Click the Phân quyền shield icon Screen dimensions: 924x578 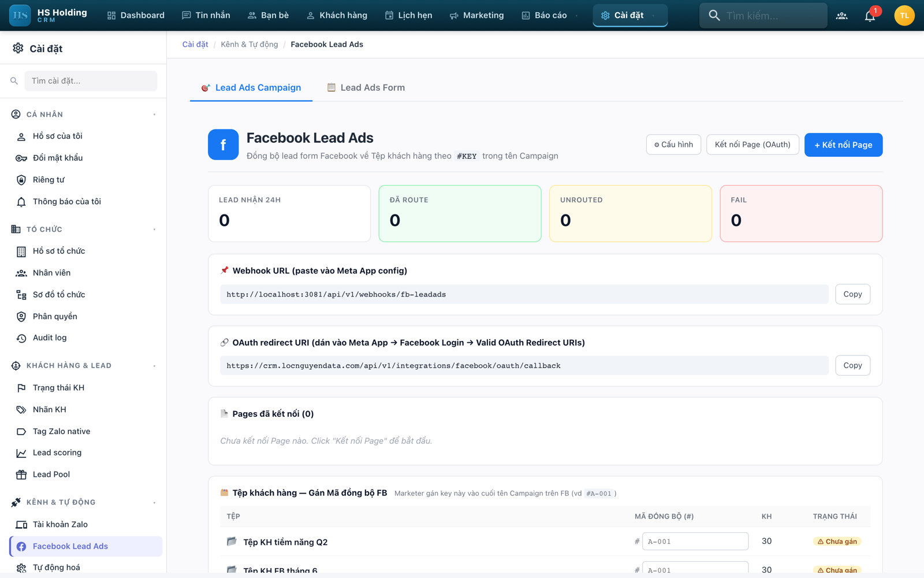point(21,317)
